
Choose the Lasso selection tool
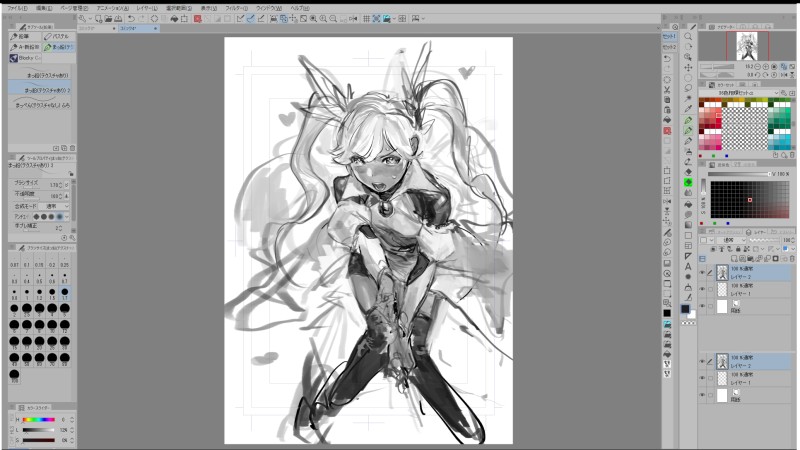[688, 88]
